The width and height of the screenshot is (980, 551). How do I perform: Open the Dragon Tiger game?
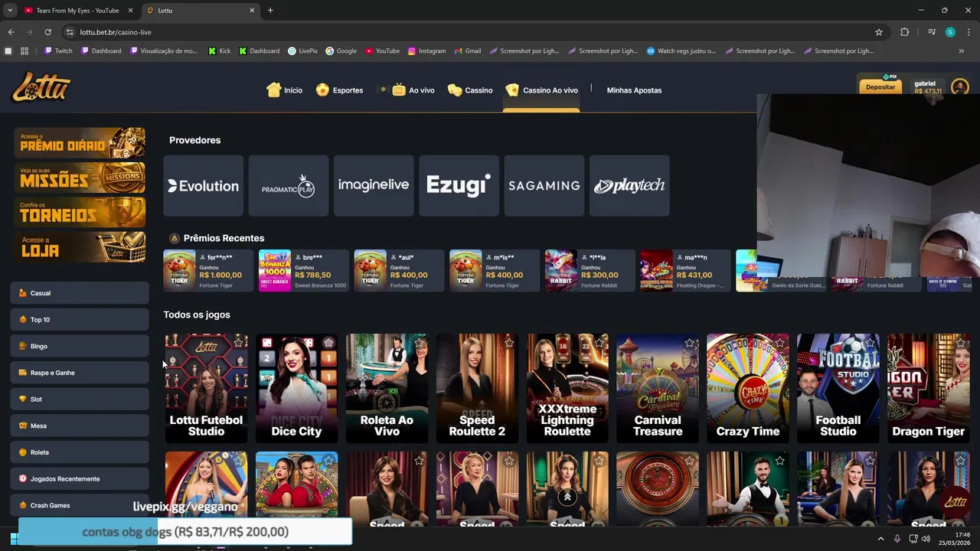(x=929, y=388)
